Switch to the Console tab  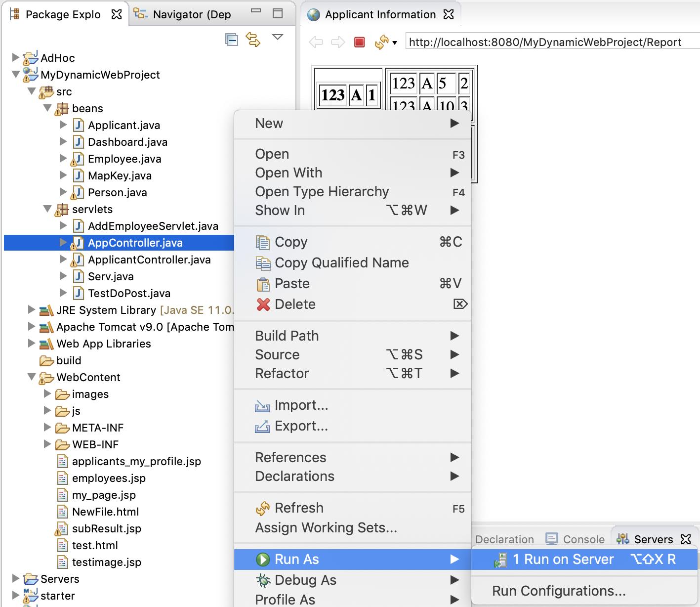tap(583, 539)
